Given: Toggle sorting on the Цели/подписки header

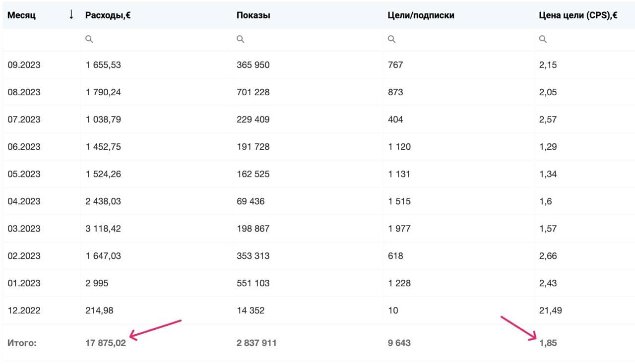Looking at the screenshot, I should [x=420, y=15].
